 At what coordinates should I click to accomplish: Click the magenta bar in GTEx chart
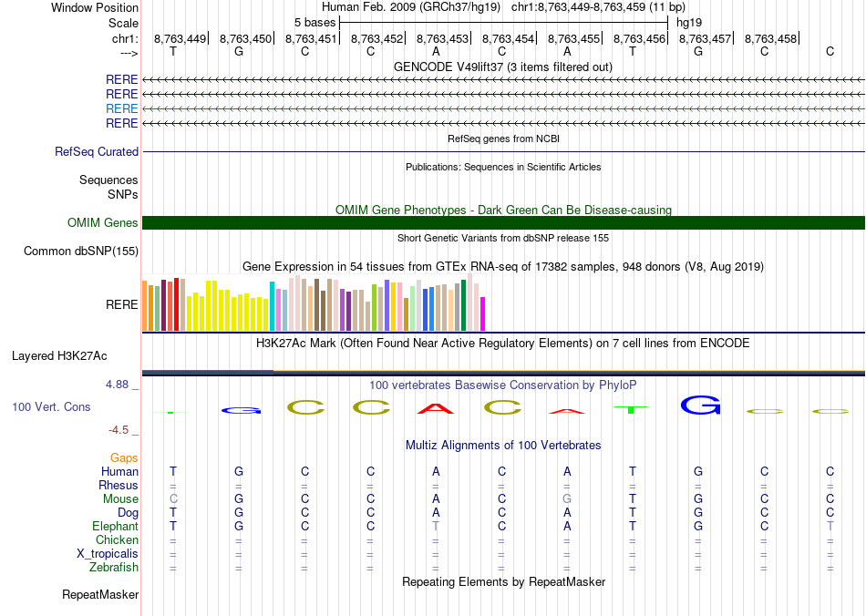tap(483, 314)
